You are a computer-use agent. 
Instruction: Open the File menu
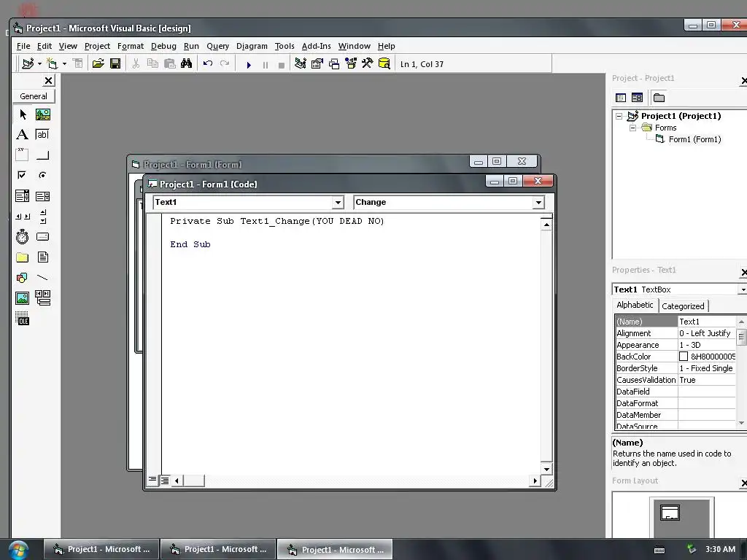23,46
